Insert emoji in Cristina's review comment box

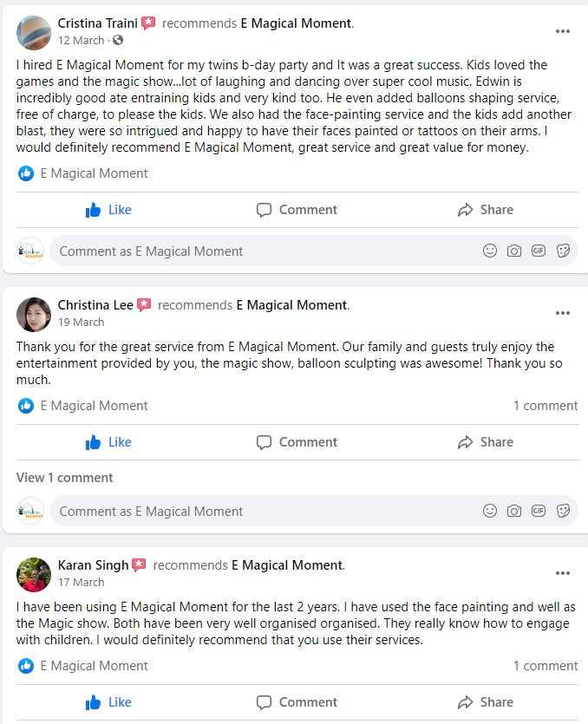(x=490, y=251)
